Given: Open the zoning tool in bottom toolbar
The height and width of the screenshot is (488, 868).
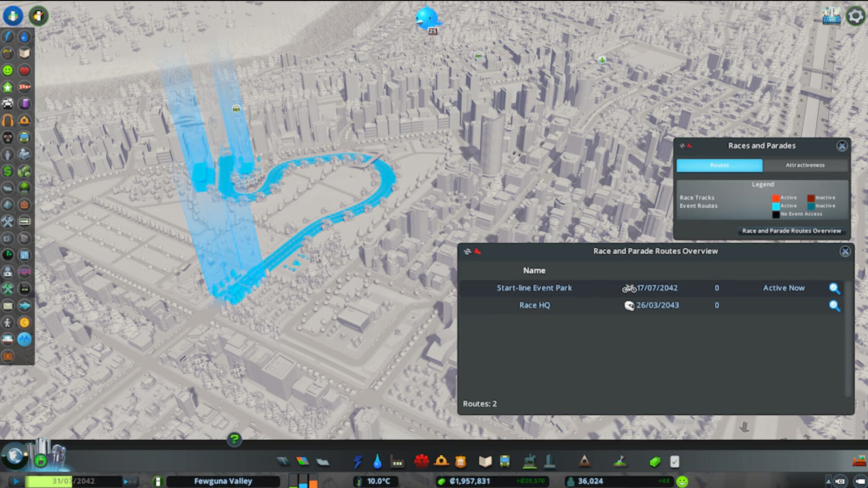Looking at the screenshot, I should [302, 461].
